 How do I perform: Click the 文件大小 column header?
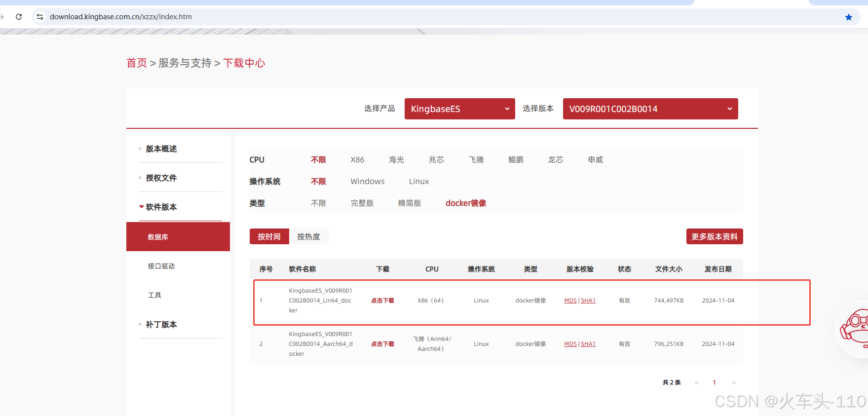click(x=669, y=269)
